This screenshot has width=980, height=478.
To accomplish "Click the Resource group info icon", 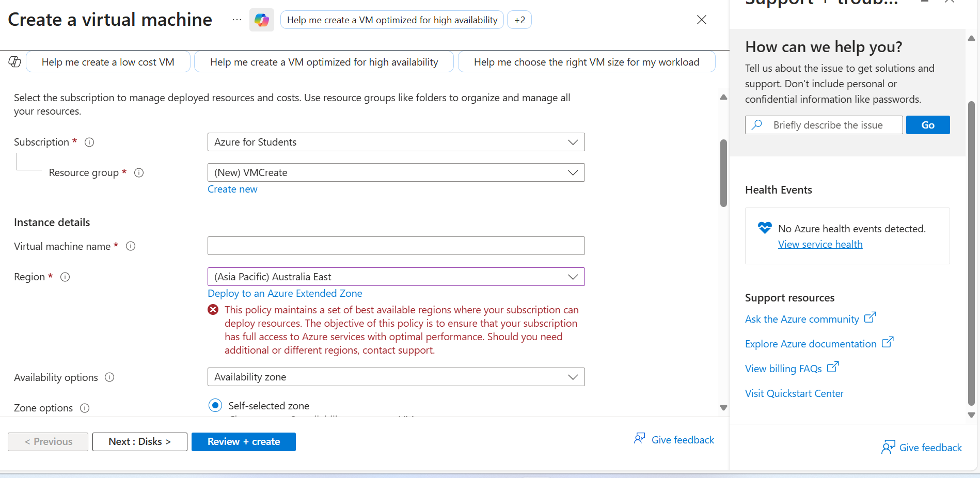I will tap(139, 173).
